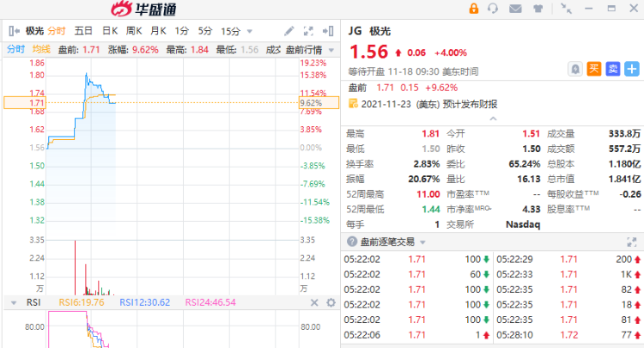This screenshot has width=644, height=348.
Task: Switch to the 日K chart tab
Action: 109,31
